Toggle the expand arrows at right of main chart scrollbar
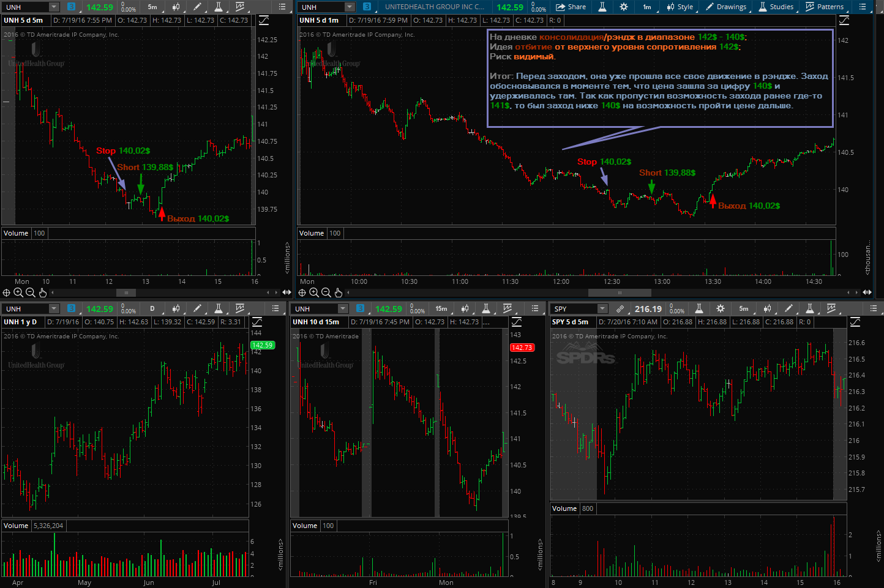The height and width of the screenshot is (588, 884). coord(867,292)
